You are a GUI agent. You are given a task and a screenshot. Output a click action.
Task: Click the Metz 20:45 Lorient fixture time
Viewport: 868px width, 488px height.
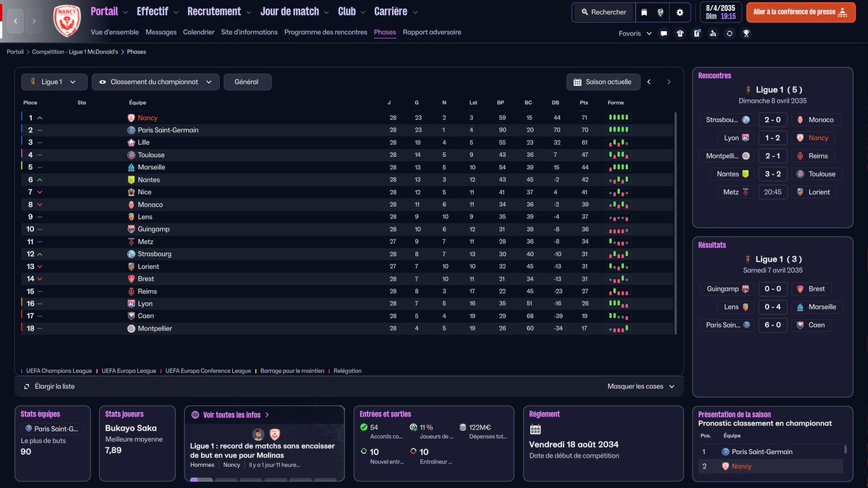click(773, 192)
